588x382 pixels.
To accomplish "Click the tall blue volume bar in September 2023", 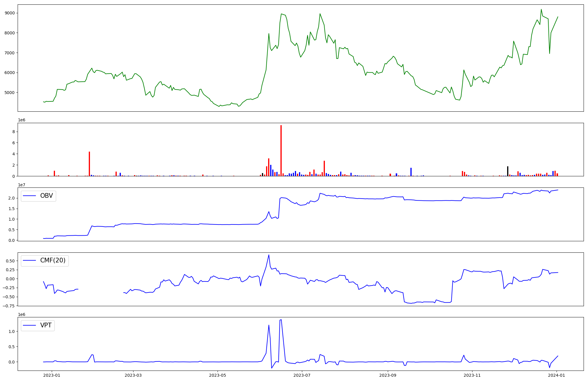I will (411, 172).
